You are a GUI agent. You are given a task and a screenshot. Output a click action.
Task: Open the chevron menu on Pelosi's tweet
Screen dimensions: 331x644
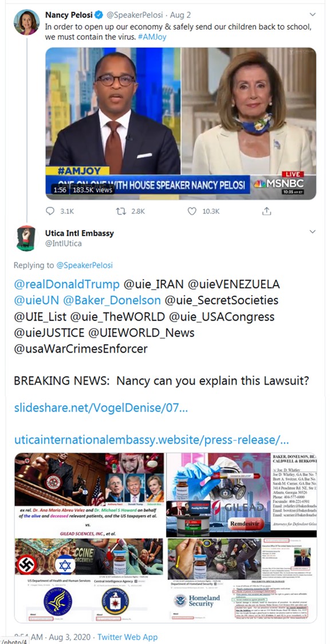coord(313,14)
